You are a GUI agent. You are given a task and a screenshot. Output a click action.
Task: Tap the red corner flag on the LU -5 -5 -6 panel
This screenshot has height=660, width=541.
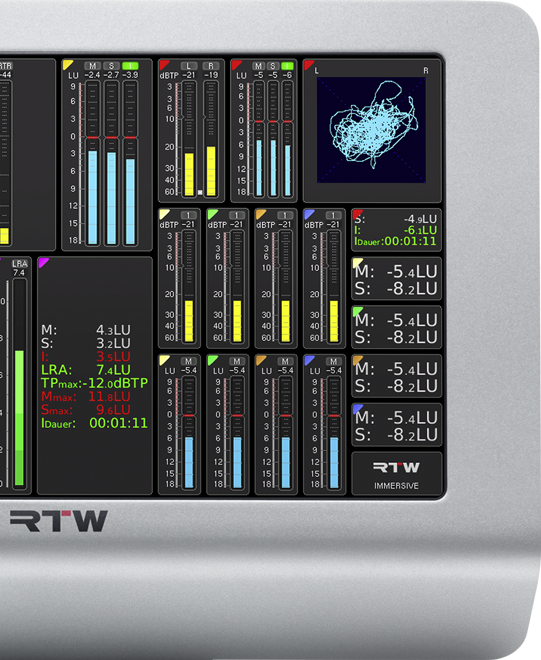235,64
